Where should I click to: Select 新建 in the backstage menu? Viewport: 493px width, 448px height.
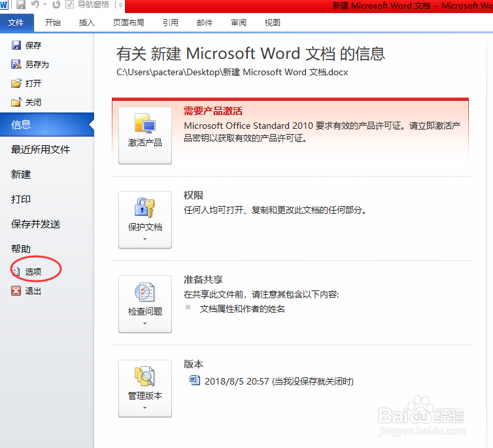[21, 174]
